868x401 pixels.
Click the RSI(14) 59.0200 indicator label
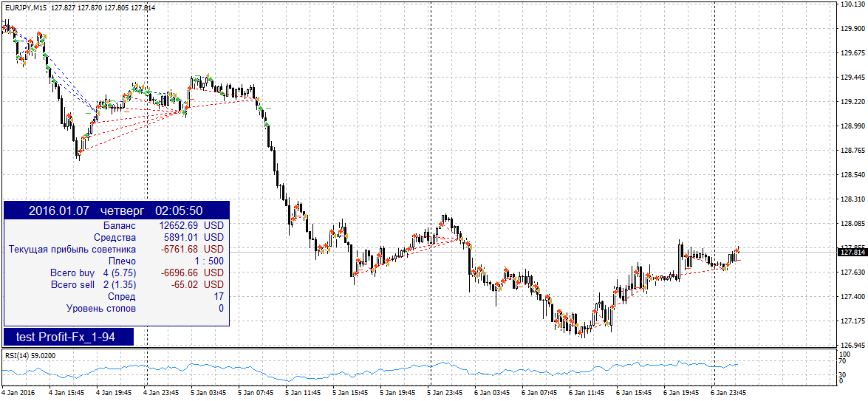pos(29,355)
